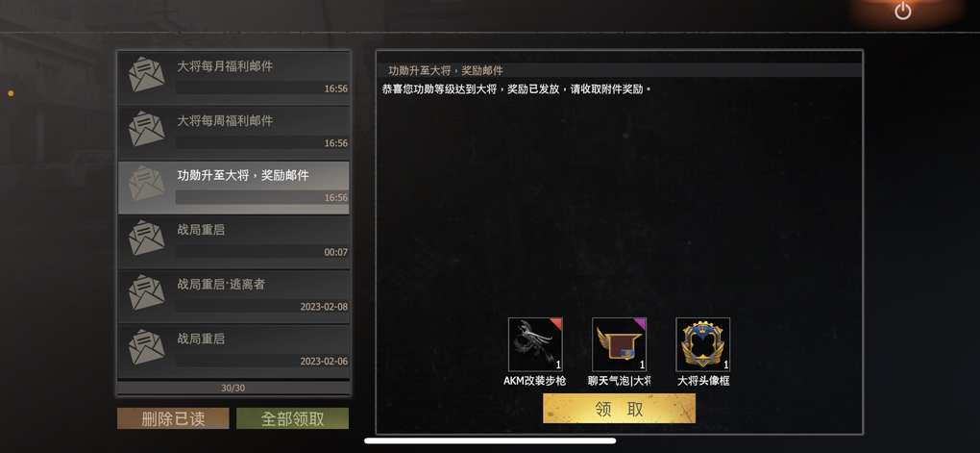Tap the 全部领取 claim all button
The width and height of the screenshot is (980, 453).
click(x=292, y=418)
